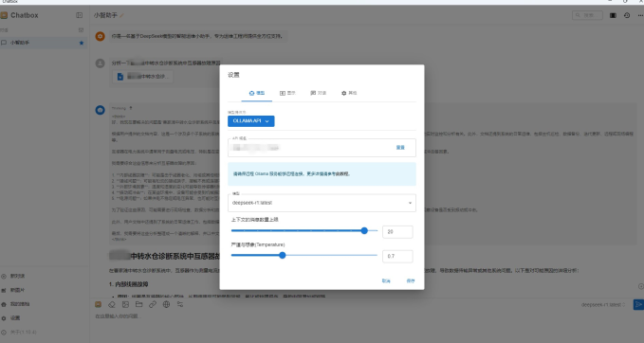Click the 取消 cancel button
Screen dimensions: 644x343
[386, 281]
